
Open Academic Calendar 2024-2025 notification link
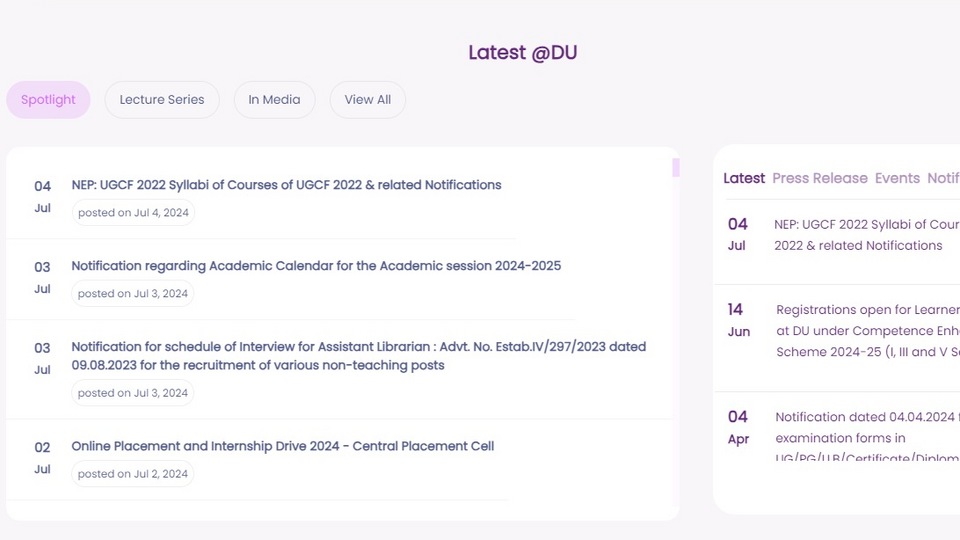tap(316, 266)
